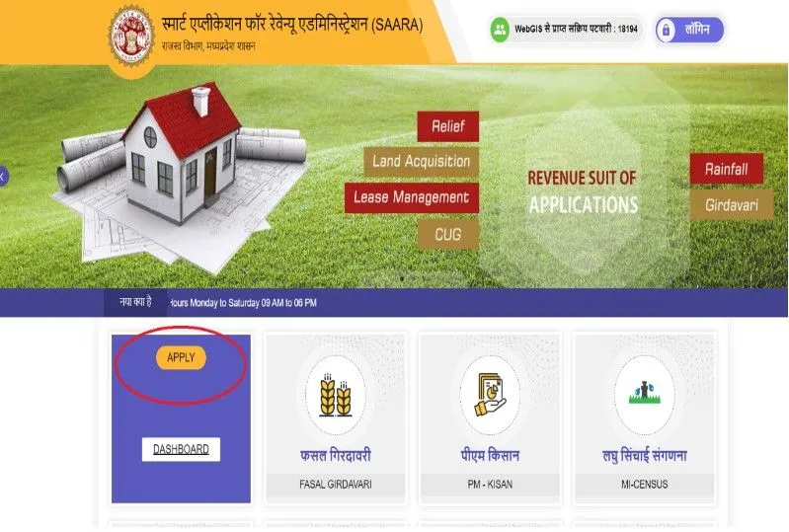Open the DASHBOARD link
This screenshot has width=789, height=532.
(x=181, y=449)
